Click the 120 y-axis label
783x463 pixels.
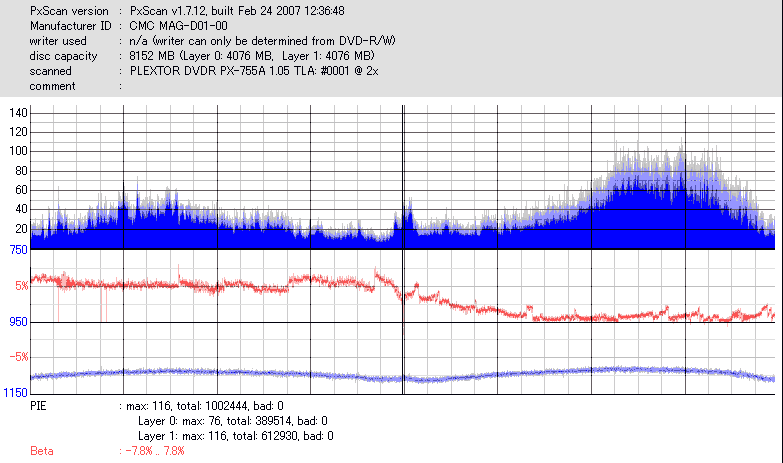[x=18, y=132]
